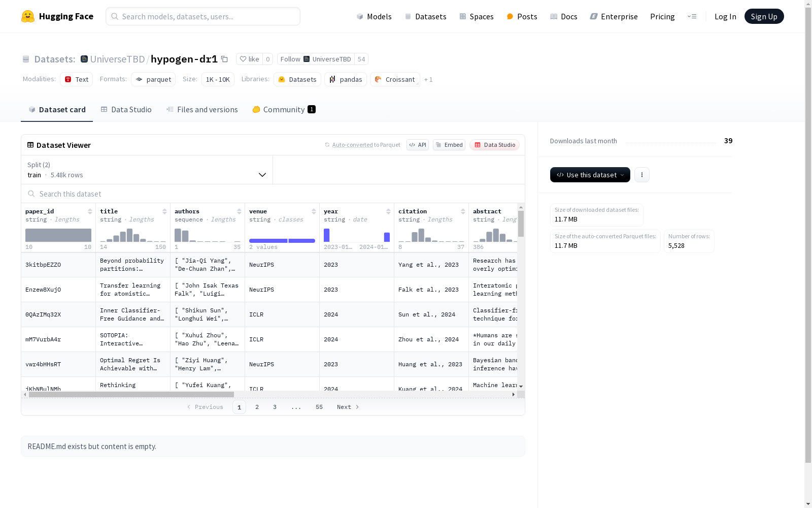Expand the Split train dropdown
Screen dimensions: 812x508
pyautogui.click(x=147, y=170)
